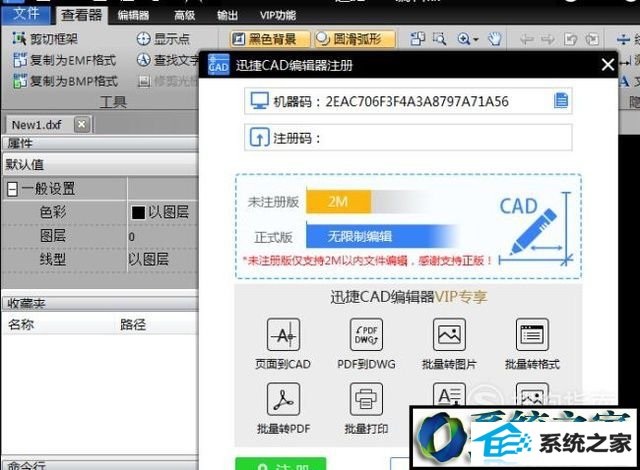This screenshot has width=640, height=470.
Task: Close the New1.dxf file tab
Action: point(82,124)
